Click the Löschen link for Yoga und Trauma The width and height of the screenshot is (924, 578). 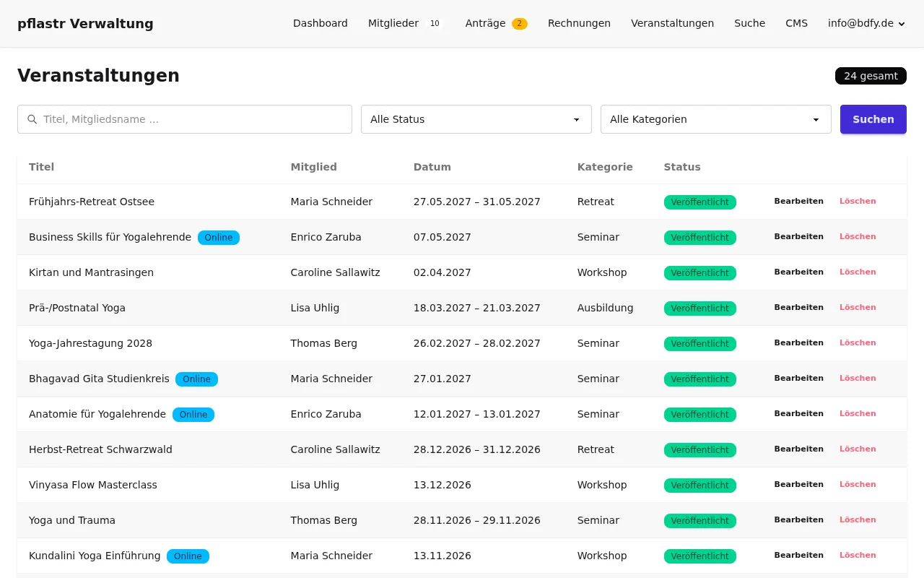click(858, 520)
